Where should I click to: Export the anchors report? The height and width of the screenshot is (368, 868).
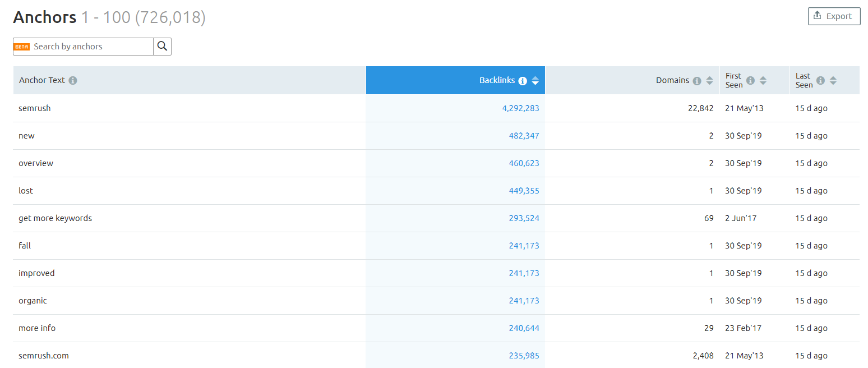coord(834,16)
